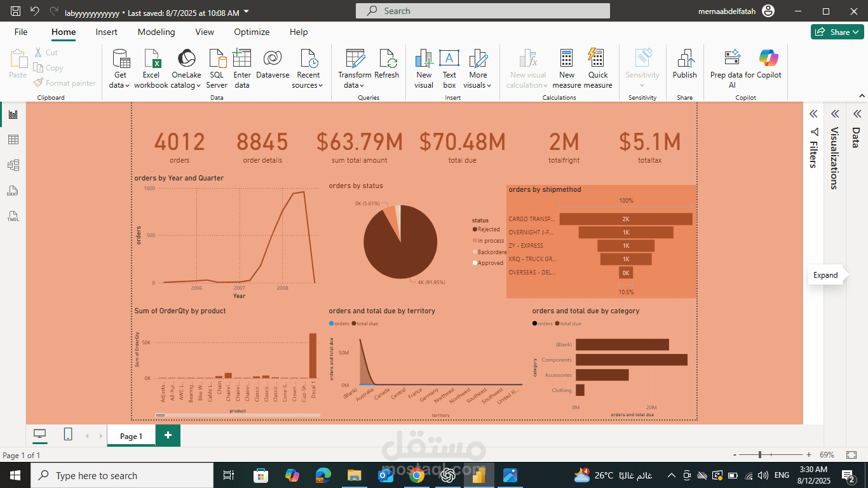Select the Approved legend entry
This screenshot has width=868, height=488.
coord(488,263)
